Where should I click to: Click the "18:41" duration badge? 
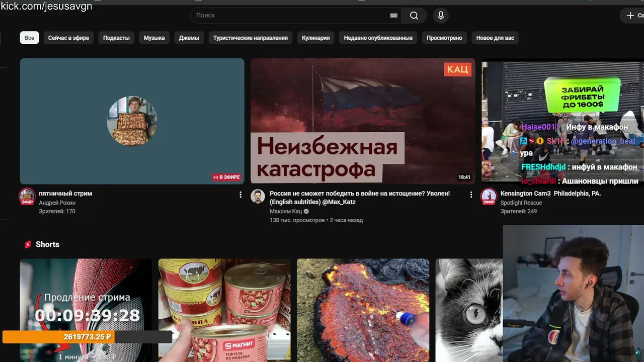[464, 177]
